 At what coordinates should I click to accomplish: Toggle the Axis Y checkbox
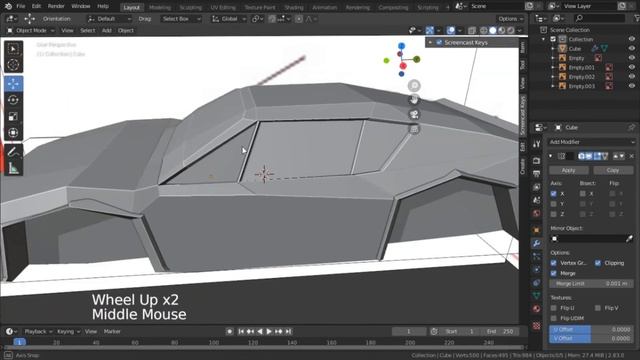pos(553,204)
